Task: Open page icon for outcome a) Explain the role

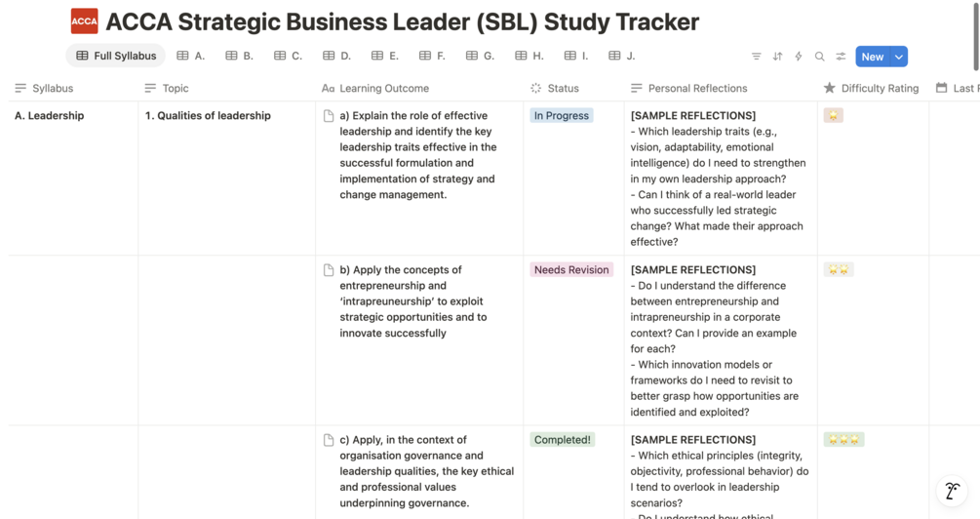Action: click(x=329, y=116)
